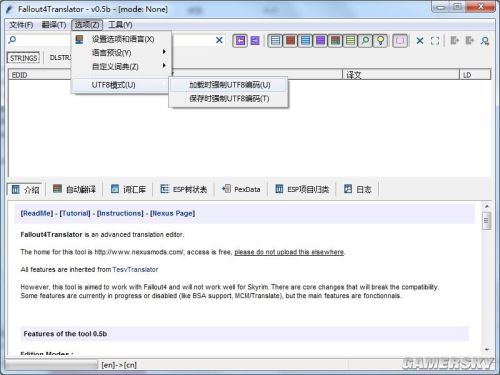Toggle the purple list filter button
500x375 pixels.
click(x=320, y=41)
